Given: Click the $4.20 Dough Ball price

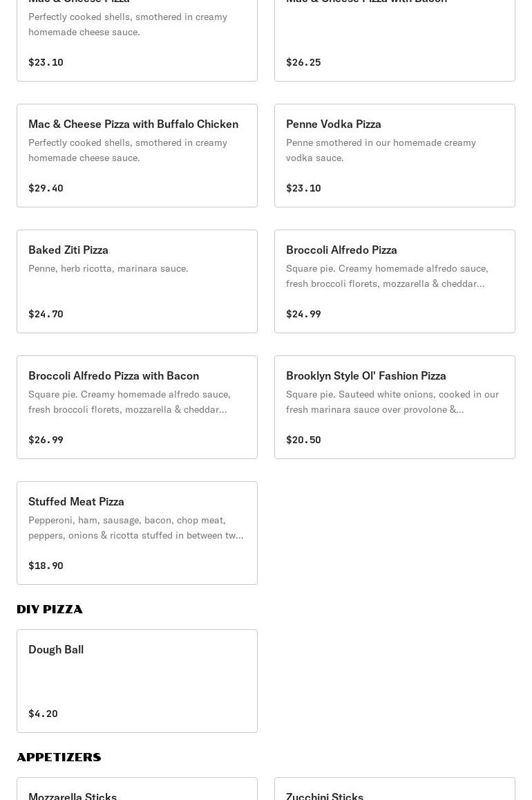Looking at the screenshot, I should pos(43,714).
